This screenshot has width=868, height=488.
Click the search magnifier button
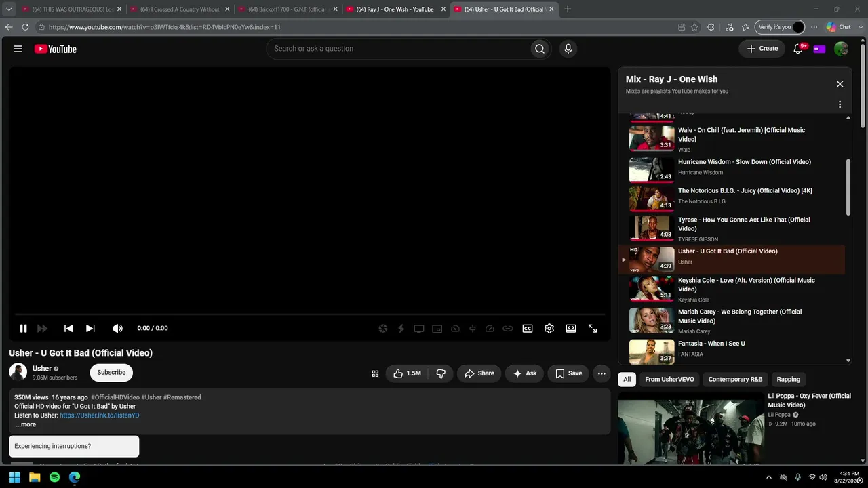(x=540, y=49)
